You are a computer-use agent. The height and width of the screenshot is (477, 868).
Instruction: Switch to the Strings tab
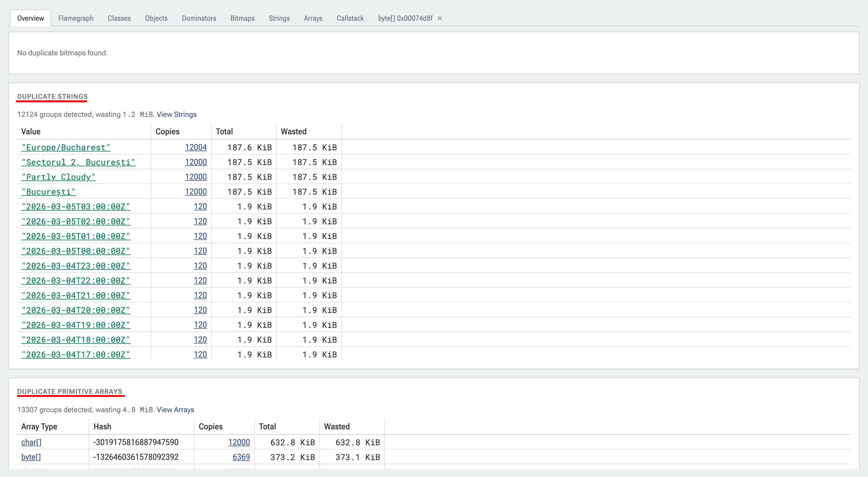click(x=279, y=18)
